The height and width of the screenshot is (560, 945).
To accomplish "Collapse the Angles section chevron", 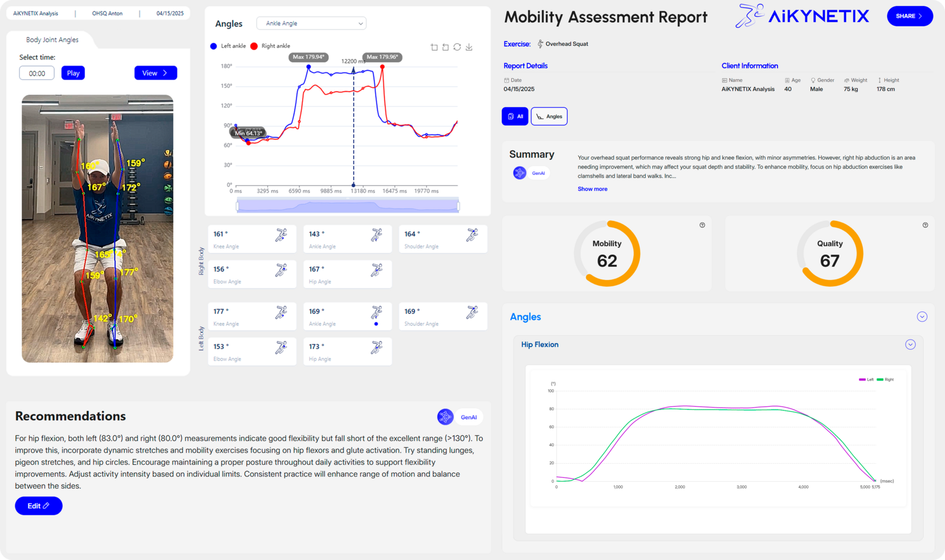I will click(922, 317).
